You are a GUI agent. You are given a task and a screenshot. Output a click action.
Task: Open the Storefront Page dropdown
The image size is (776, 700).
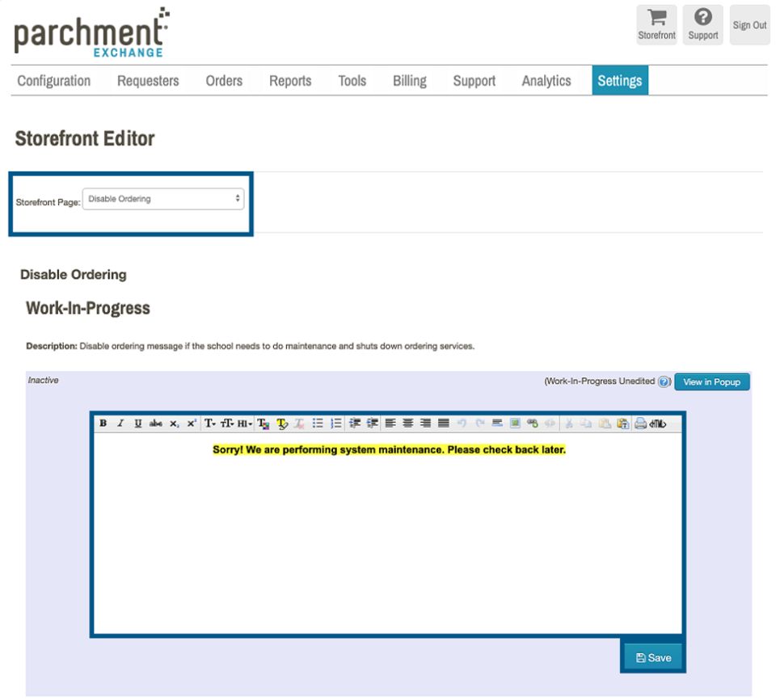pos(163,199)
